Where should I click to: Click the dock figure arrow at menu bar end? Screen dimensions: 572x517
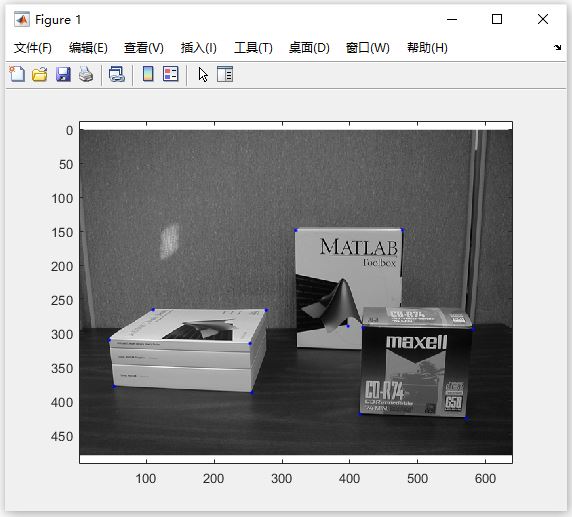coord(557,47)
